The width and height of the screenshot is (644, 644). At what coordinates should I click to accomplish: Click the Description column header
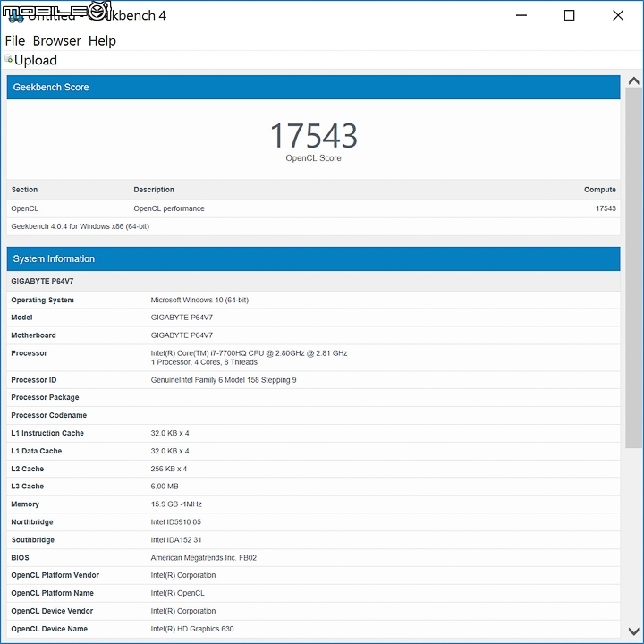pos(154,190)
